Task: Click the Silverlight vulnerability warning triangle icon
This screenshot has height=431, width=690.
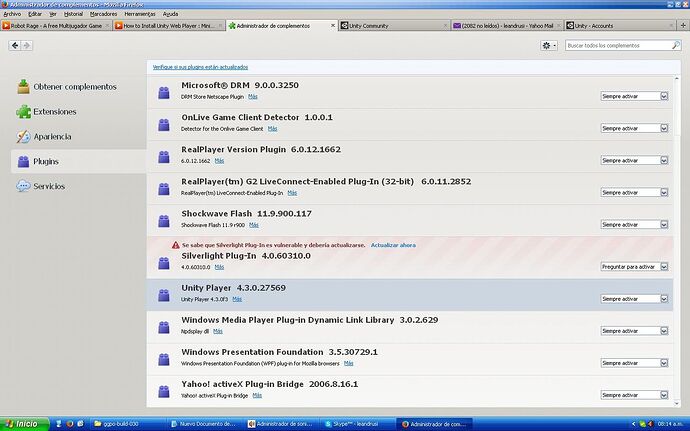Action: click(176, 245)
